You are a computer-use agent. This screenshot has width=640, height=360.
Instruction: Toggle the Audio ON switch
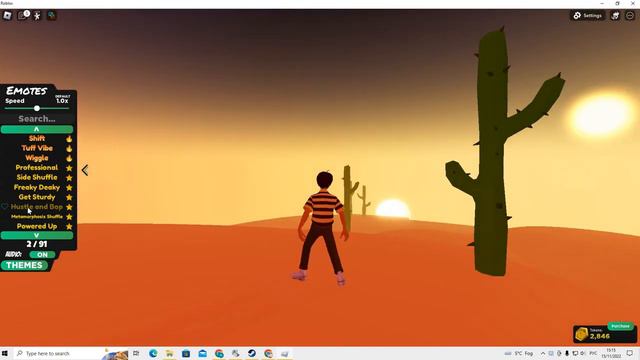pyautogui.click(x=42, y=255)
